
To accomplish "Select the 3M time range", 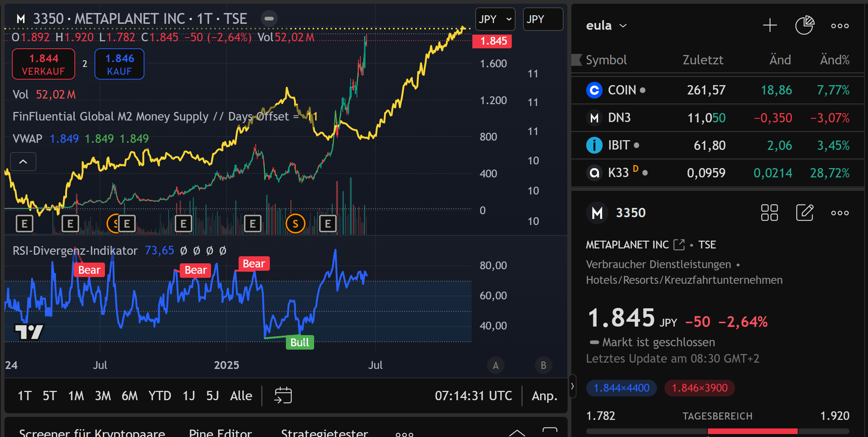I will tap(103, 396).
